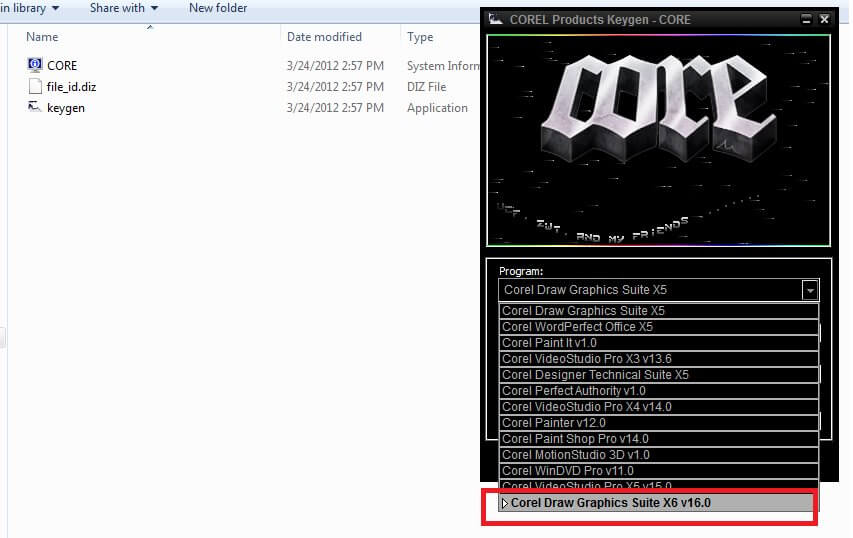
Task: Select Corel WordPerfect Office X5 from list
Action: pyautogui.click(x=577, y=327)
